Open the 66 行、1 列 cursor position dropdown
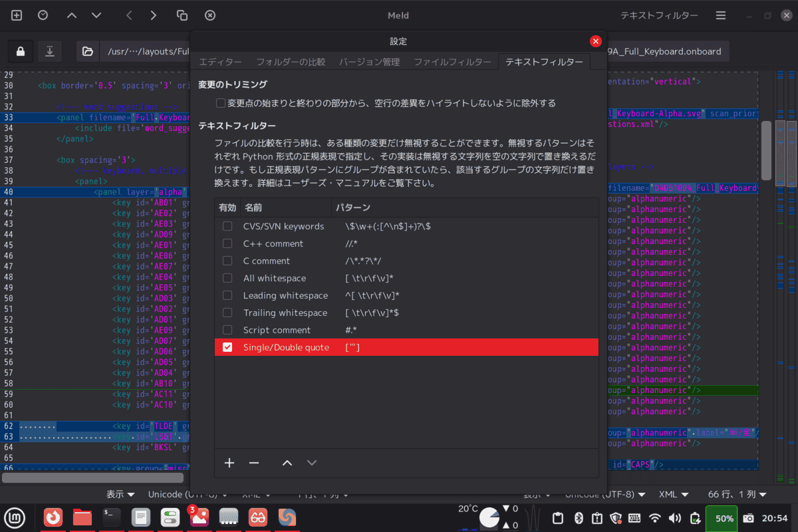Viewport: 798px width, 532px height. [737, 494]
